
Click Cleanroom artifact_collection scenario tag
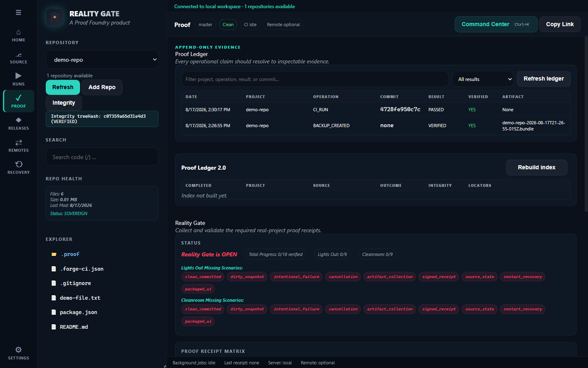pyautogui.click(x=390, y=309)
